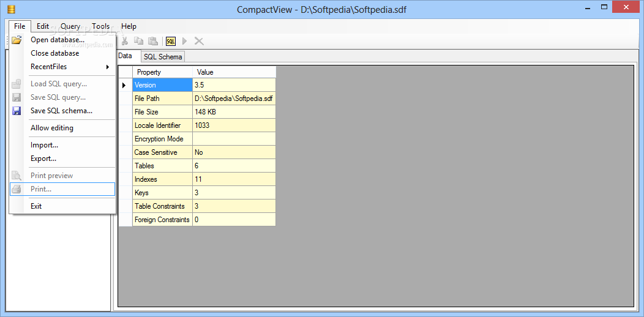Click the Print preview menu entry
644x317 pixels.
(x=62, y=176)
